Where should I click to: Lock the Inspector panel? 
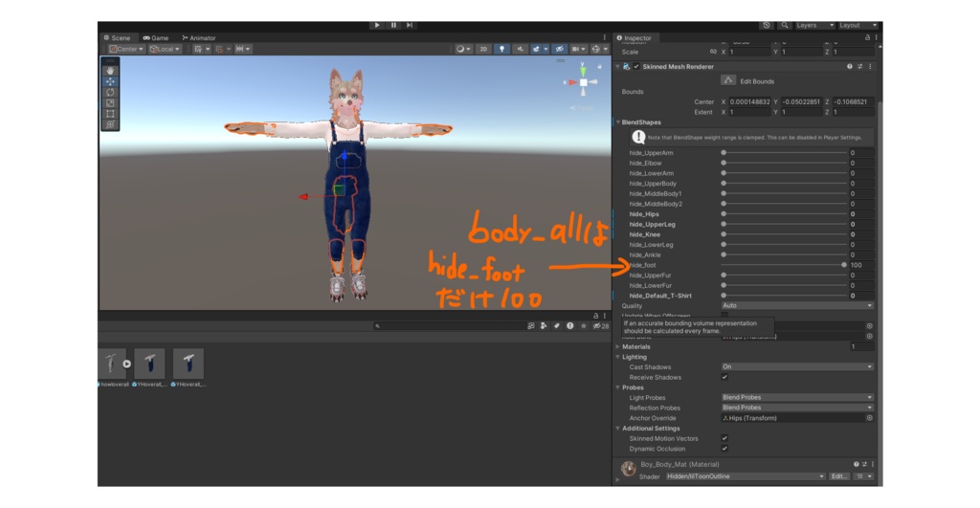click(x=867, y=37)
